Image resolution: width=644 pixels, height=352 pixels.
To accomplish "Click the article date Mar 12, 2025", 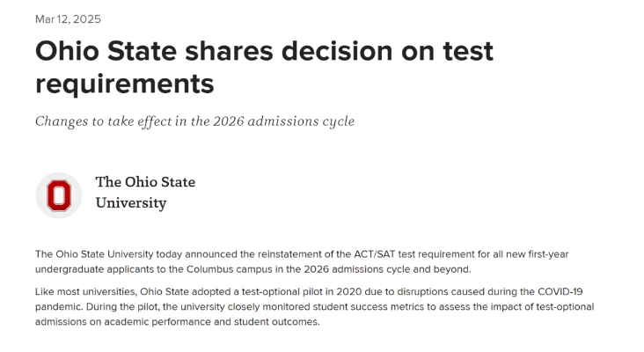I will click(68, 19).
